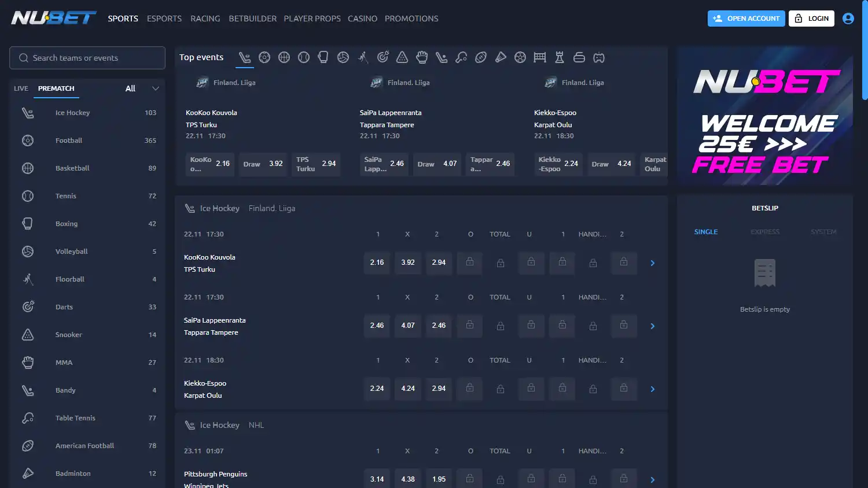The width and height of the screenshot is (868, 488).
Task: Open the CASINO menu item
Action: [x=363, y=19]
